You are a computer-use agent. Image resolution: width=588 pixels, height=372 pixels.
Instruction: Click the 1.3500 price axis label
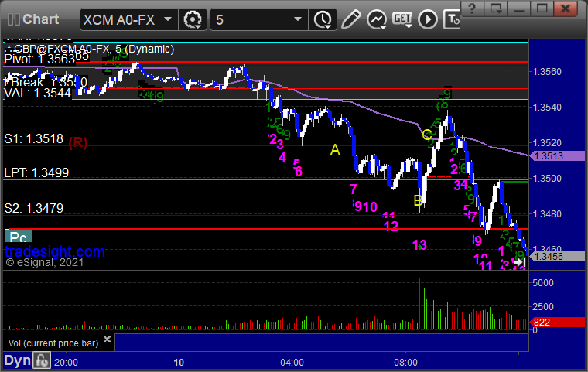coord(548,179)
